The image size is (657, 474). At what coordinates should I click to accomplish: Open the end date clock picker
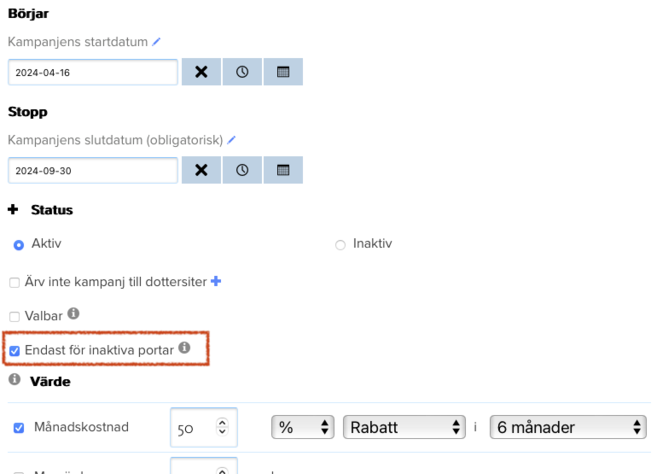tap(242, 170)
